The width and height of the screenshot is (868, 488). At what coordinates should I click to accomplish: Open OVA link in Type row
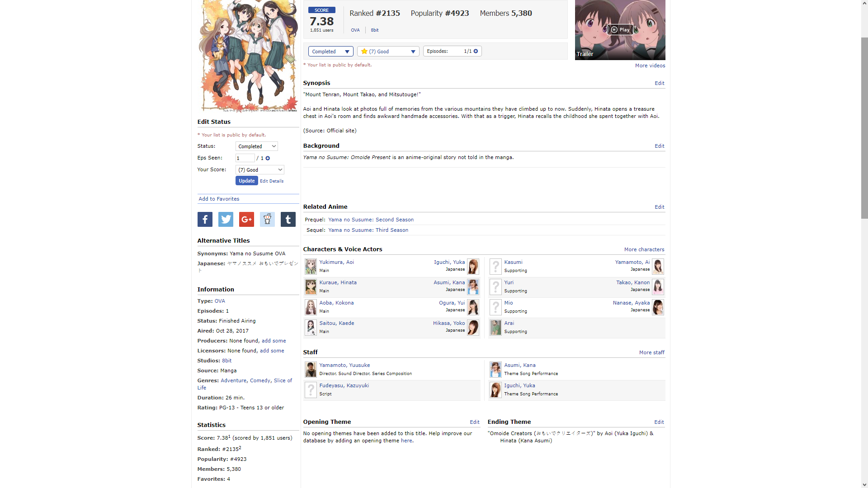tap(220, 301)
